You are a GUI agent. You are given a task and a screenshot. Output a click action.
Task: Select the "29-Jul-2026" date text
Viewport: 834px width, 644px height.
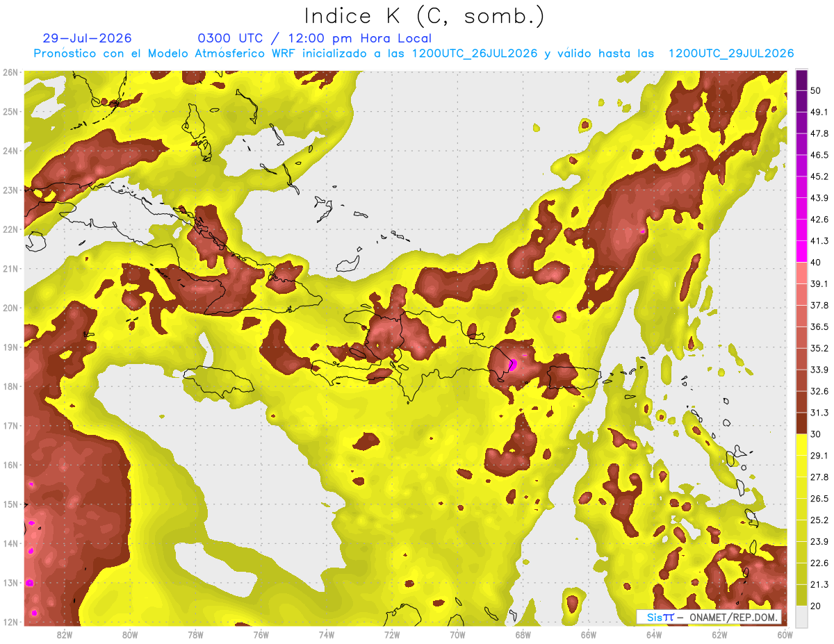click(87, 38)
